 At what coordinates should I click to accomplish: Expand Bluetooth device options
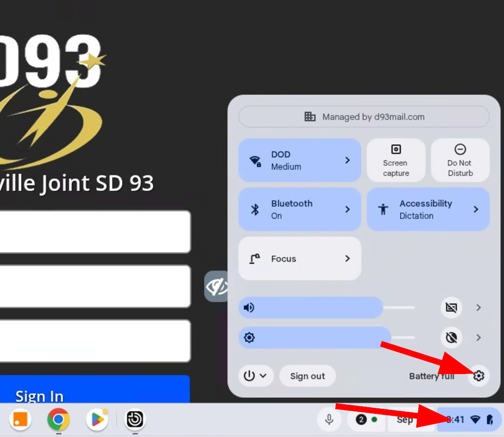point(347,209)
